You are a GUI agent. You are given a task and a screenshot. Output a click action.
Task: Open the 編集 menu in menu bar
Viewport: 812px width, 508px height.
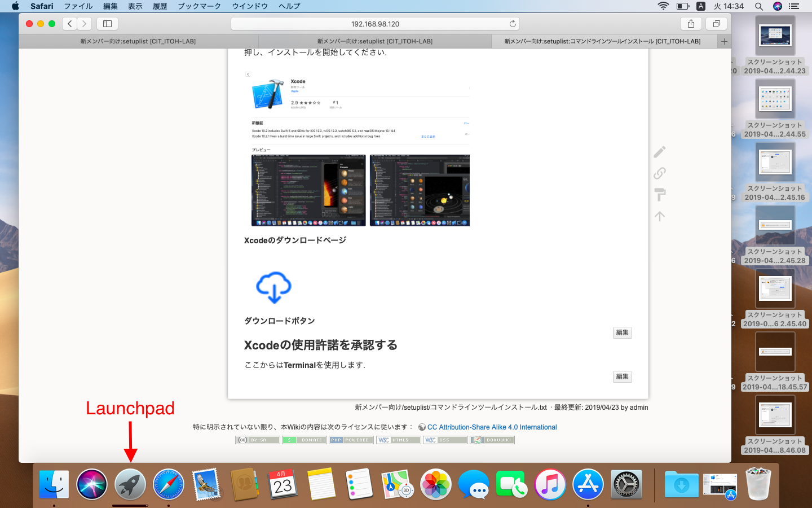[x=111, y=6]
